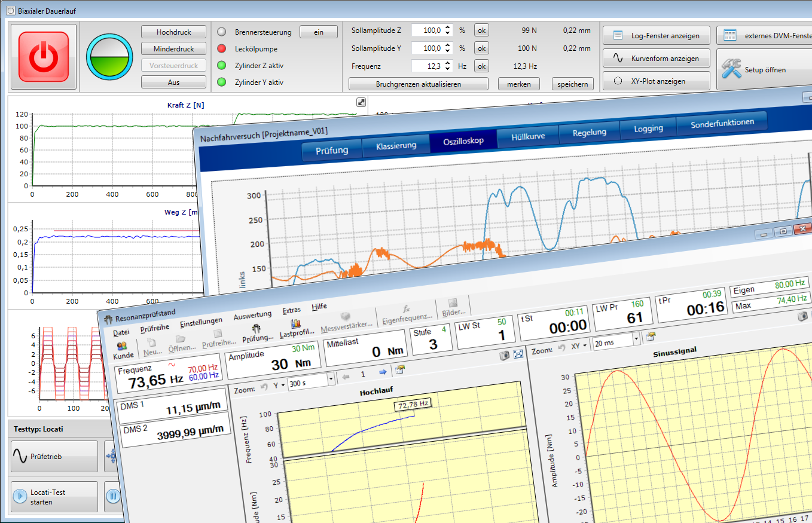Image resolution: width=812 pixels, height=523 pixels.
Task: Click green Zylinder Z aktiv indicator
Action: (x=222, y=66)
